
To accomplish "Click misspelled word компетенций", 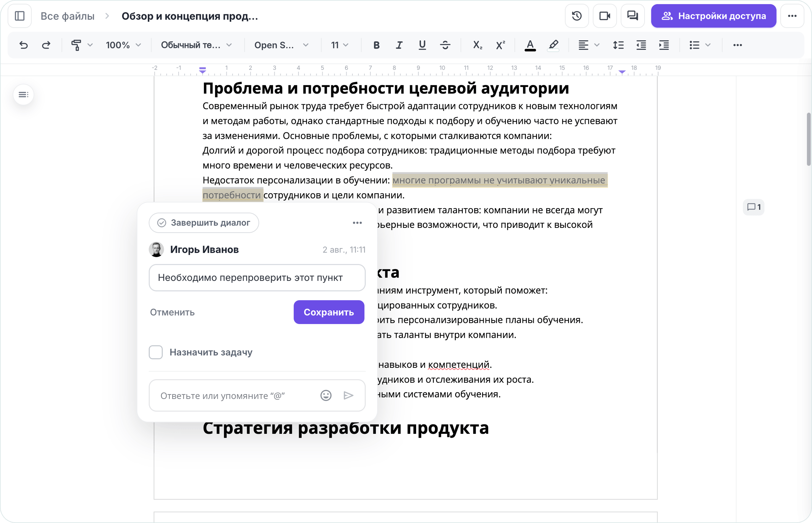I will [459, 364].
